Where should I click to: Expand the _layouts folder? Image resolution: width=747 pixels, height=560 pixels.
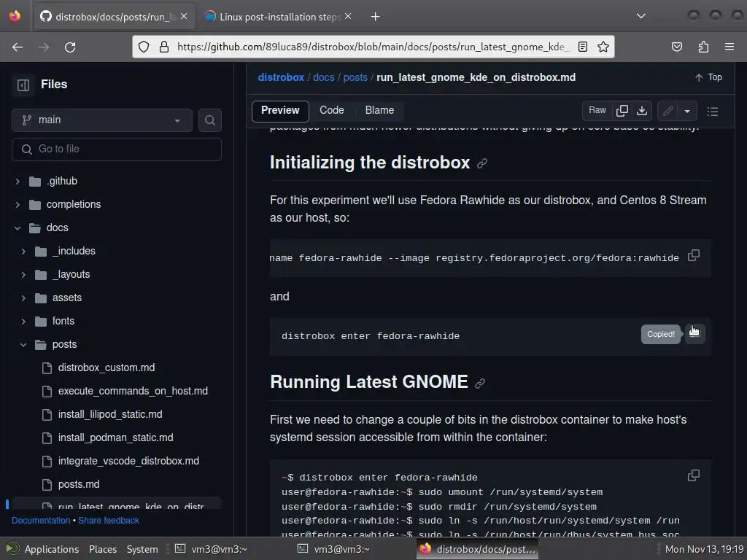pos(23,275)
